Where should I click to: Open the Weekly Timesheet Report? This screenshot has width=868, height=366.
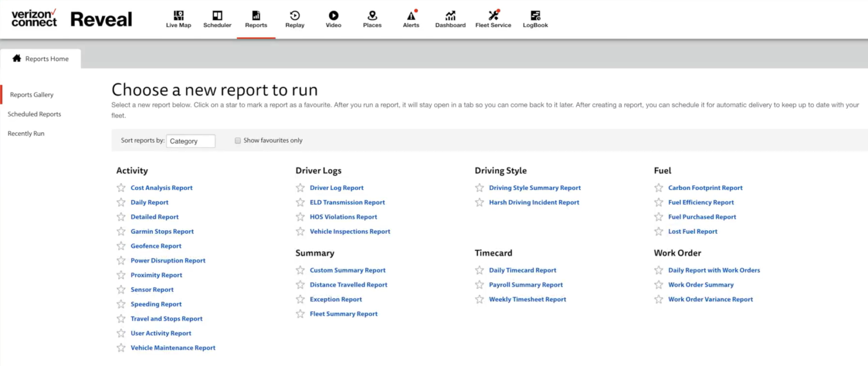pos(527,299)
